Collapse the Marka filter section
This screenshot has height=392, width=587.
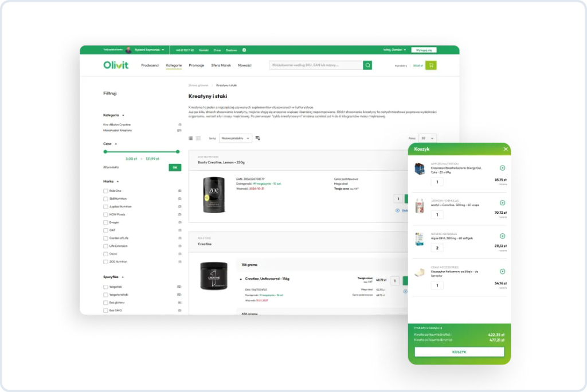(x=118, y=182)
